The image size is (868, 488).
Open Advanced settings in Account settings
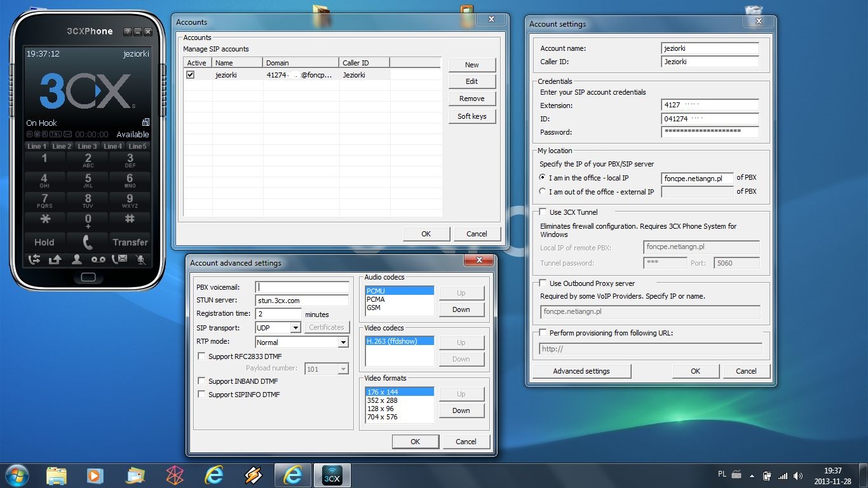[581, 371]
